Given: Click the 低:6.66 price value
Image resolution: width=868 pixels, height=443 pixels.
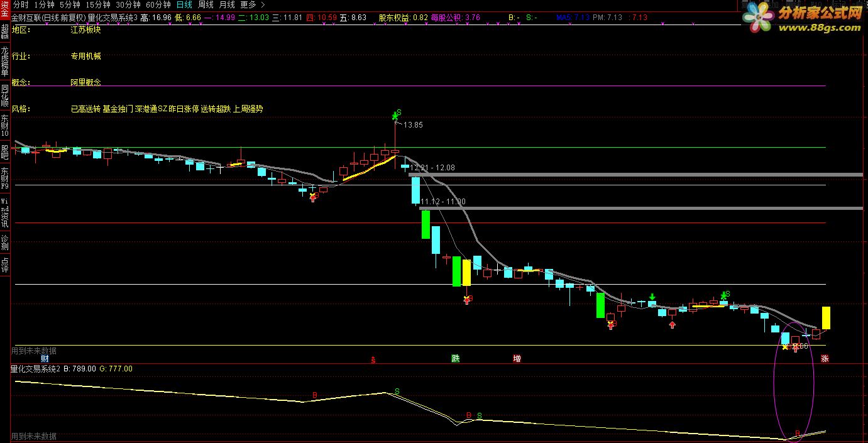Looking at the screenshot, I should (187, 18).
